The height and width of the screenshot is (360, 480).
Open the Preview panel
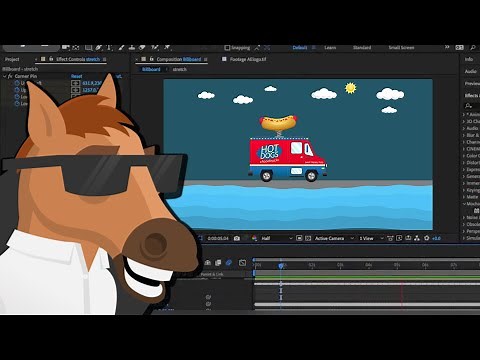472,83
